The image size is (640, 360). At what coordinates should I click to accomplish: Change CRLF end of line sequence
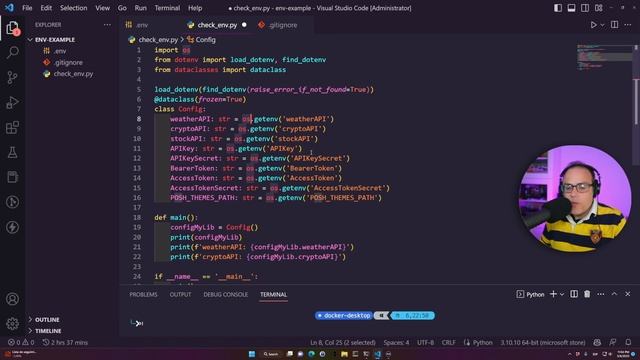(x=448, y=342)
